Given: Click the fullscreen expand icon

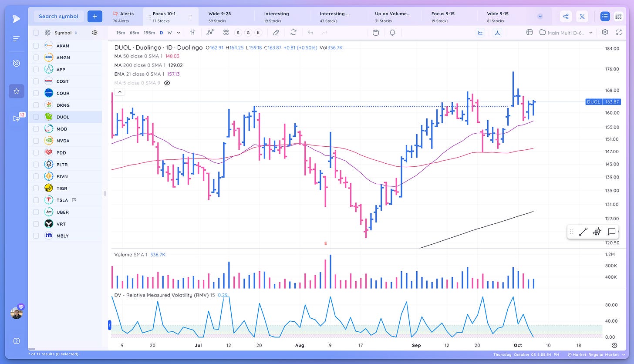Looking at the screenshot, I should (619, 32).
